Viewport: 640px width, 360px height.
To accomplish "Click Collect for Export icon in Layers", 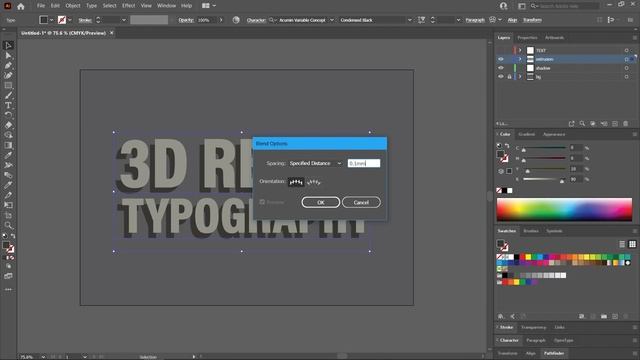I will pos(571,124).
